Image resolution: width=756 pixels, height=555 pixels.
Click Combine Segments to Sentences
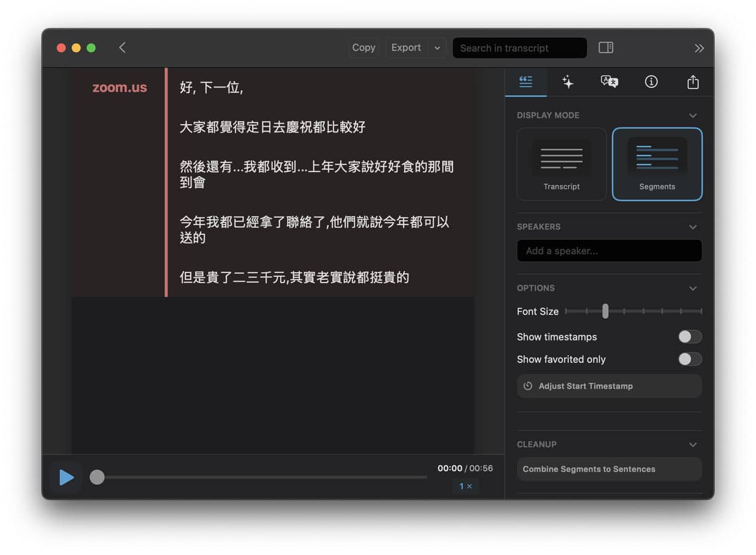(609, 469)
